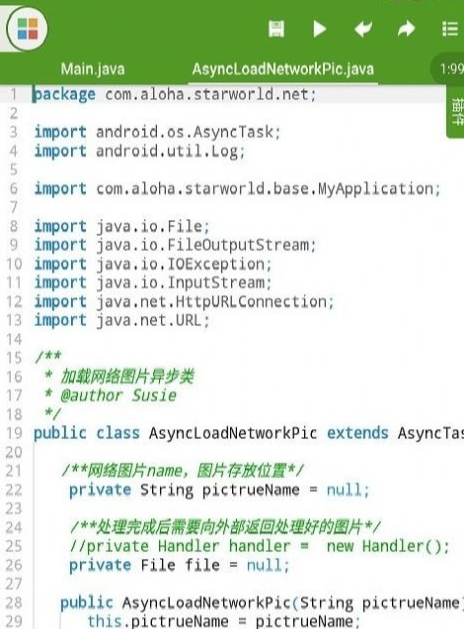Open the list menu icon in toolbar

(x=450, y=29)
